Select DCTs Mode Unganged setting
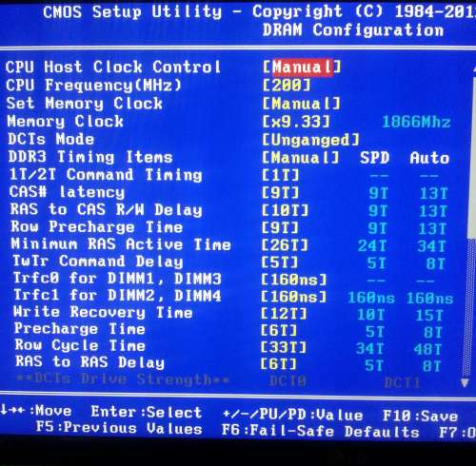 click(310, 140)
